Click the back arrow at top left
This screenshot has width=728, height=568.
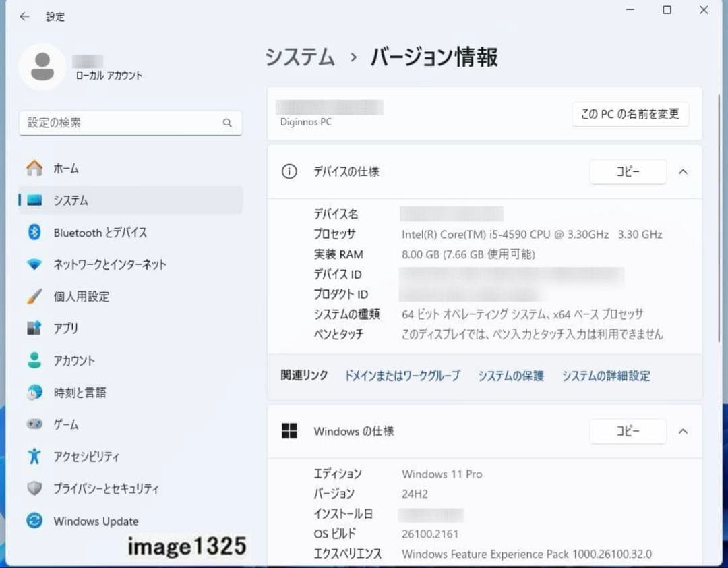[x=24, y=16]
